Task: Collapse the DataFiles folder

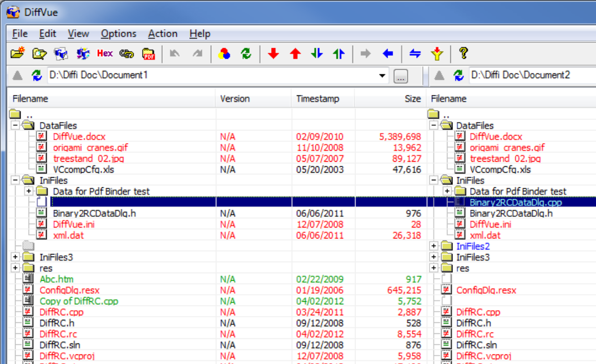Action: click(x=15, y=125)
